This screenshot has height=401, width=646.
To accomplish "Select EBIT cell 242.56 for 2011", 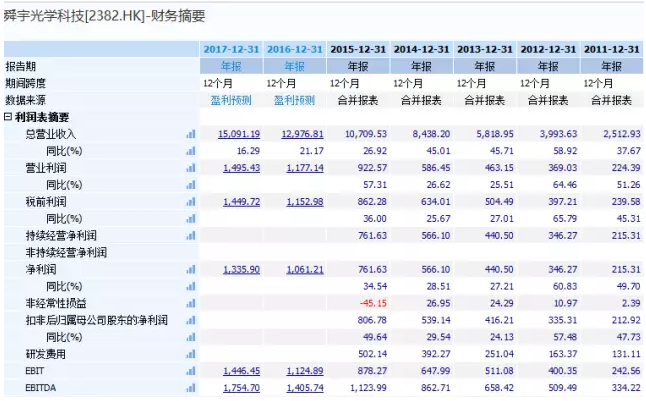I will [626, 371].
